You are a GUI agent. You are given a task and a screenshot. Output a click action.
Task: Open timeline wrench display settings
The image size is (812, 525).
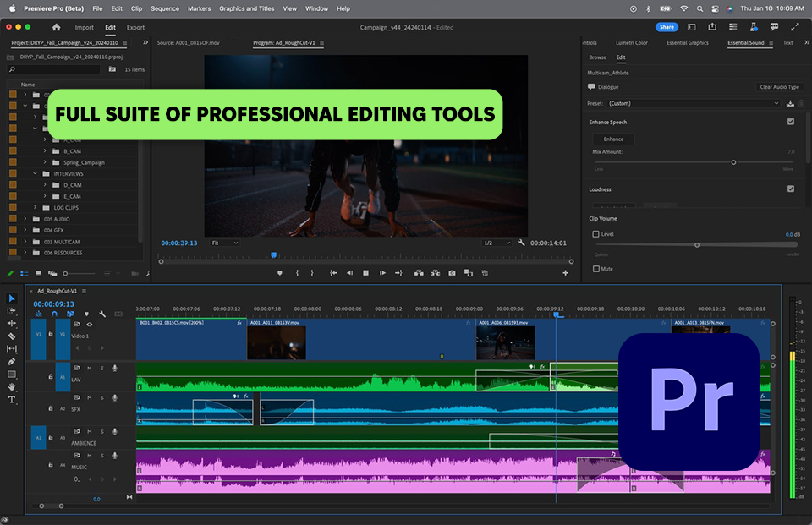coord(102,314)
